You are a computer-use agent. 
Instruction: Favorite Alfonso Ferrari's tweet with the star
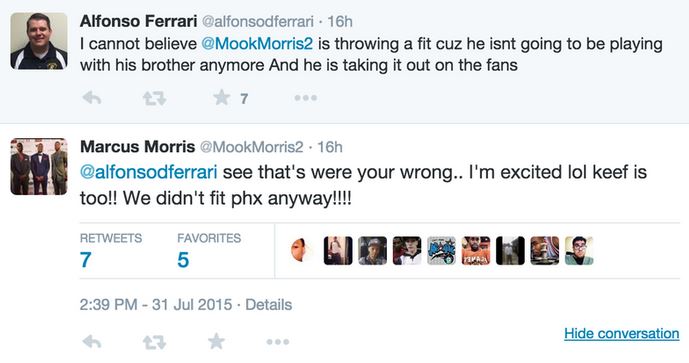tap(221, 97)
